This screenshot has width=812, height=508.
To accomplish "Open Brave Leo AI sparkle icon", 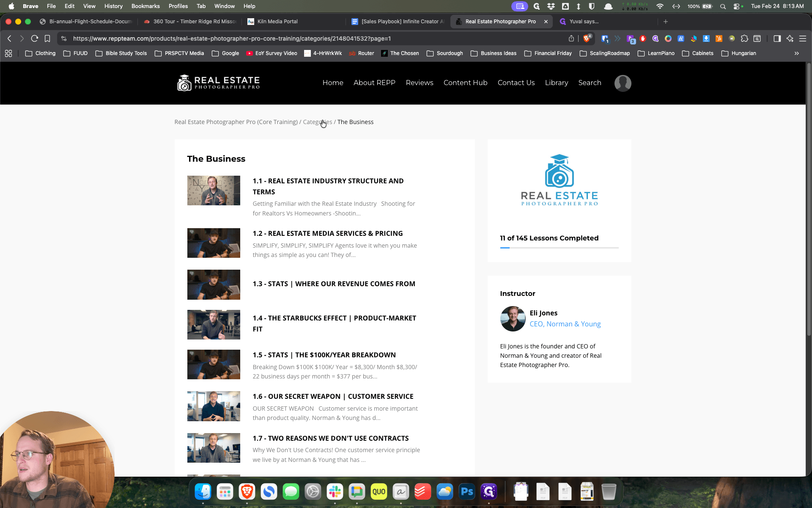I will point(790,39).
